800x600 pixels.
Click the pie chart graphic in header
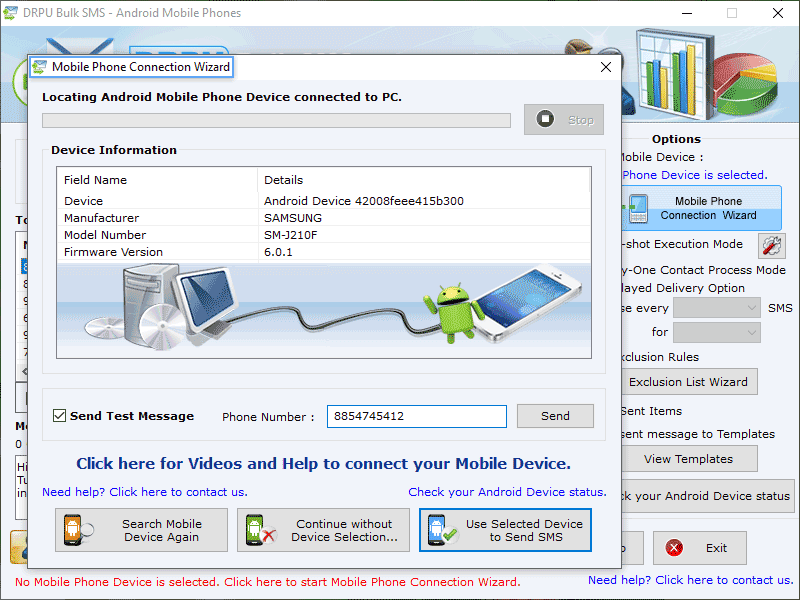click(x=746, y=84)
